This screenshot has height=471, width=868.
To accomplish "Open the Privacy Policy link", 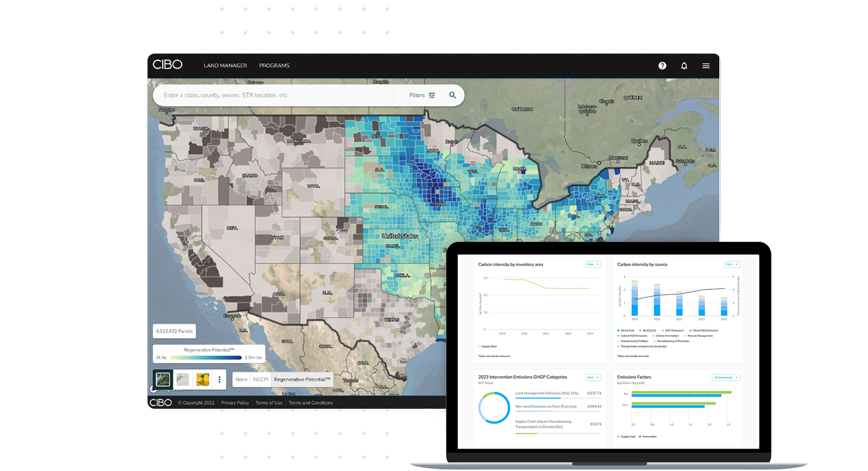I will [235, 403].
